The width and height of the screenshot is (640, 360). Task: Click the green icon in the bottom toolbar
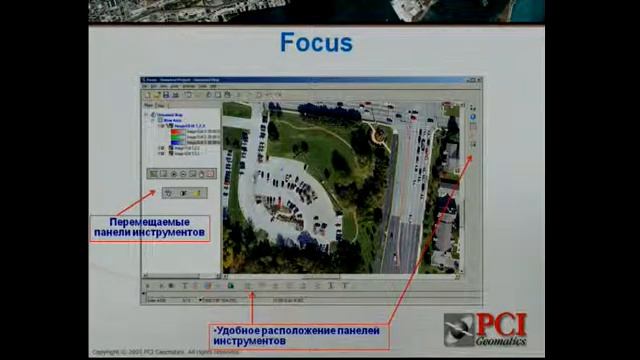pos(231,286)
